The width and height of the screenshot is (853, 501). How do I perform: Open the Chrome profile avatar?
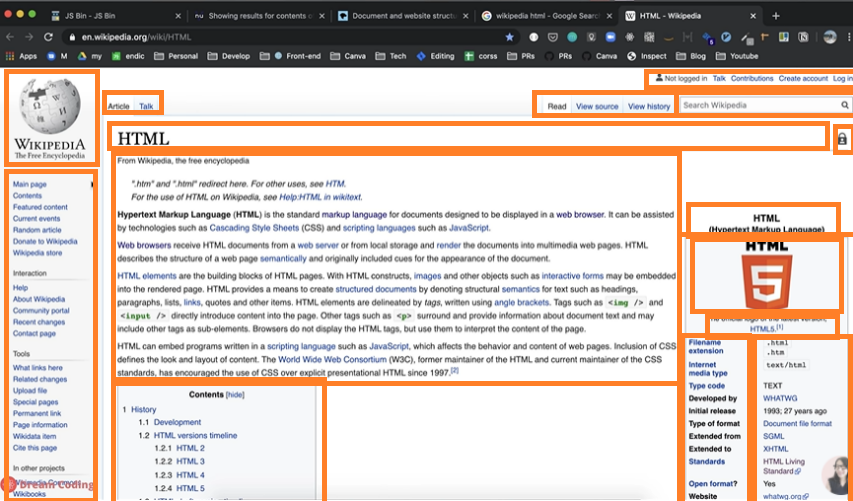click(x=830, y=37)
